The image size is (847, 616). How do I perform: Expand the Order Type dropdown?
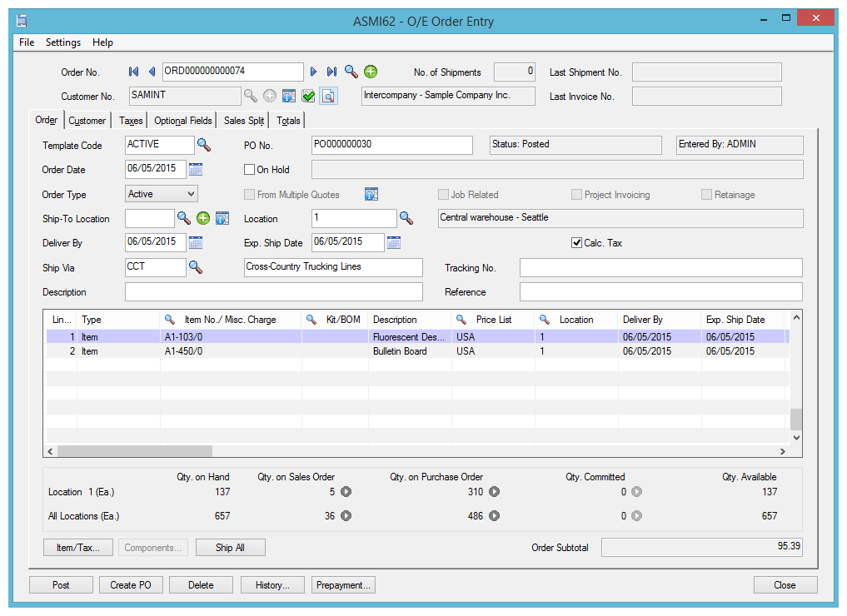[191, 194]
